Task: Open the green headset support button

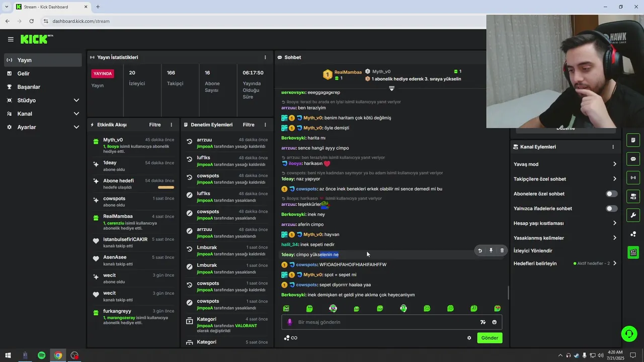Action: point(629,333)
